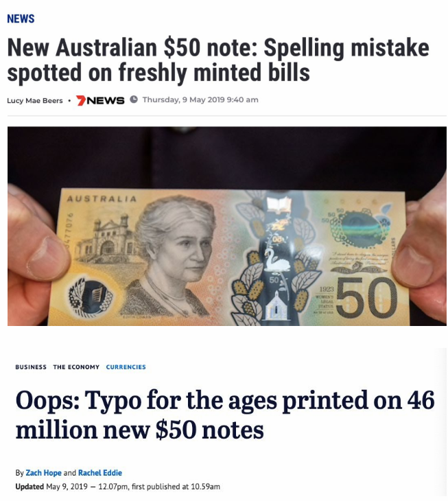Select THE ECONOMY breadcrumb
The width and height of the screenshot is (448, 501).
coord(76,366)
